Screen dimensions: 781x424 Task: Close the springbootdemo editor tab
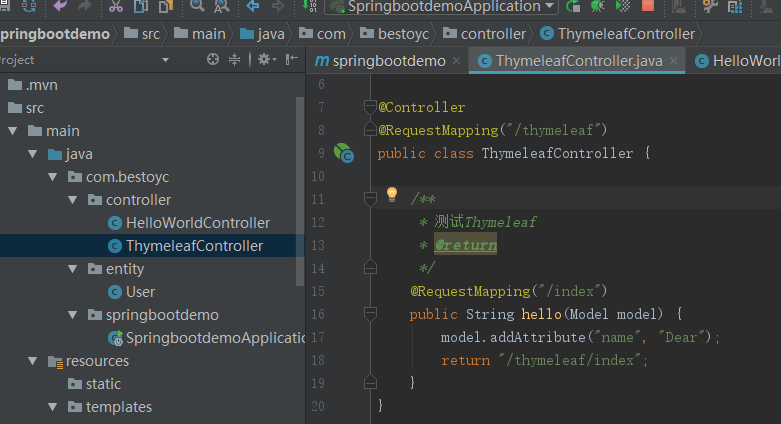(x=456, y=61)
